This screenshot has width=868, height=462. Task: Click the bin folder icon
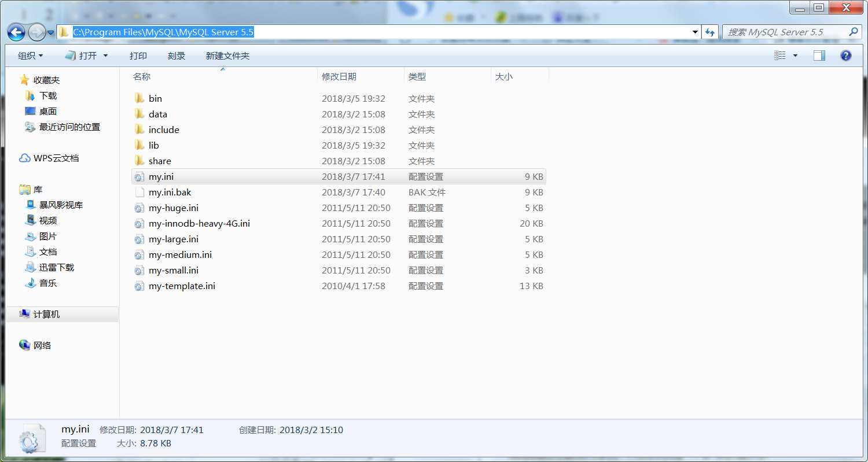(x=139, y=98)
